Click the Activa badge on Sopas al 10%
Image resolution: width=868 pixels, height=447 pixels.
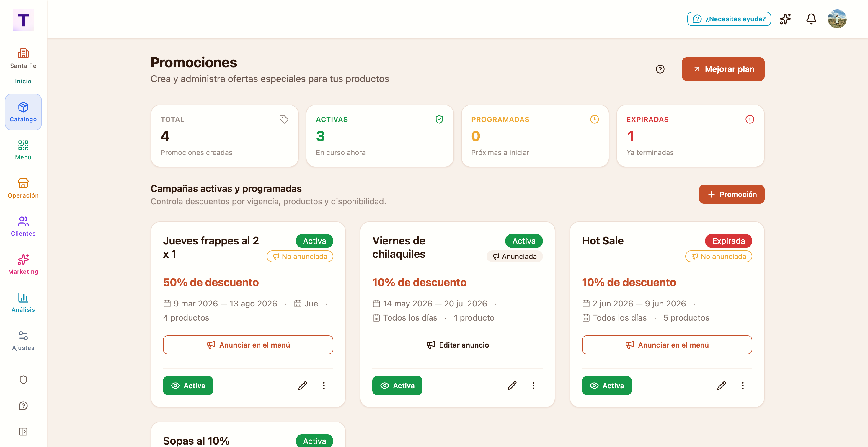click(x=314, y=441)
